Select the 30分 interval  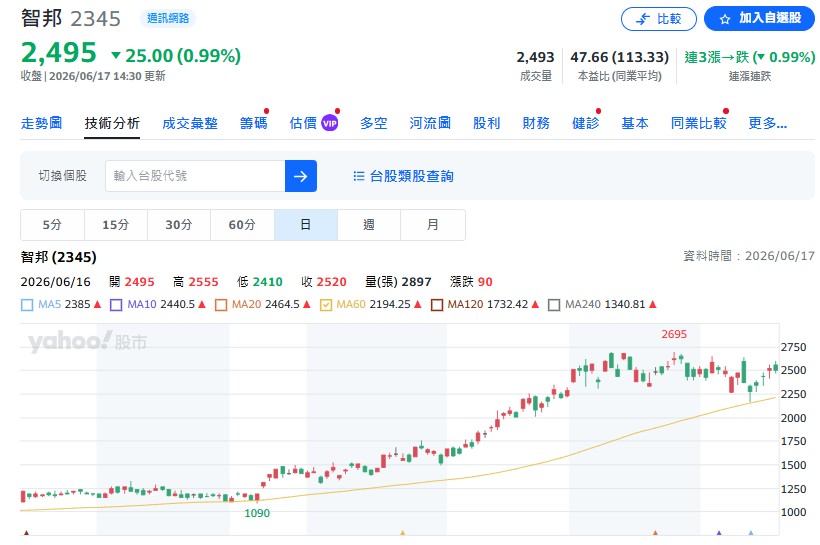click(179, 225)
